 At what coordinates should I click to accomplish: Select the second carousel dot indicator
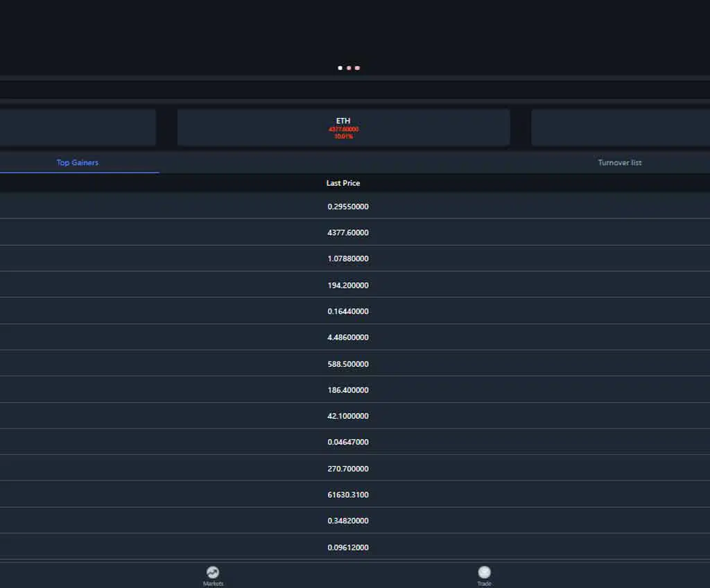tap(349, 68)
